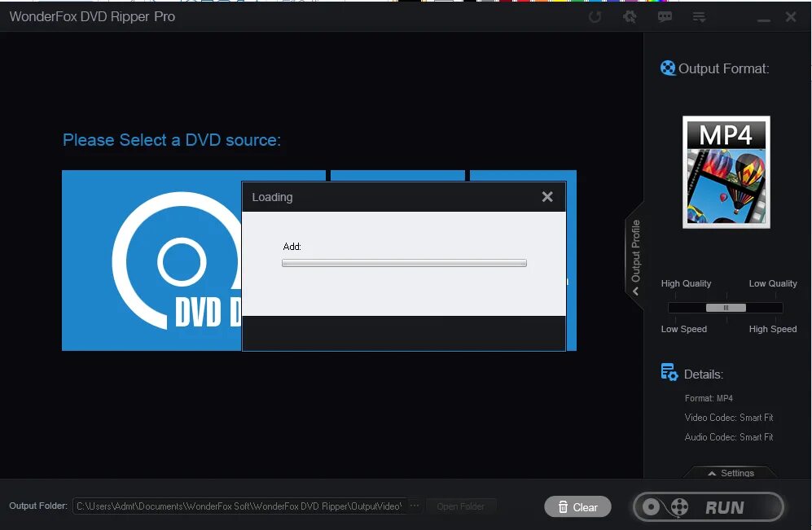Open the settings gear in title bar
This screenshot has width=812, height=530.
point(630,17)
